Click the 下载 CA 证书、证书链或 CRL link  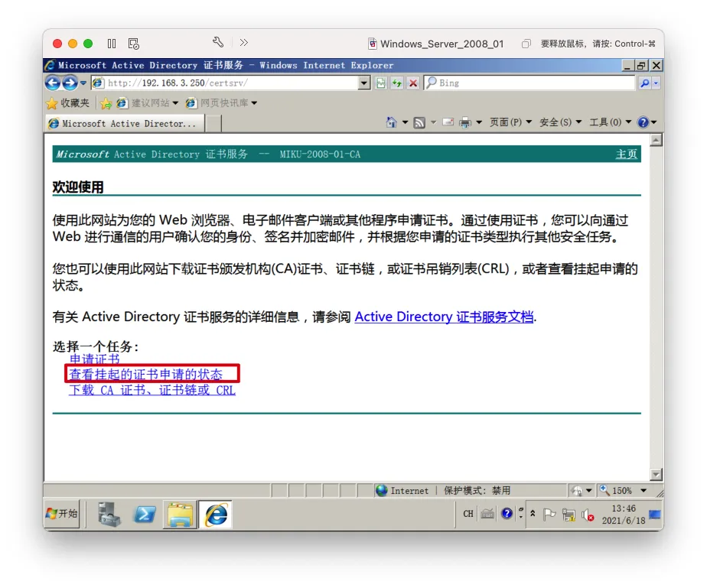tap(152, 390)
